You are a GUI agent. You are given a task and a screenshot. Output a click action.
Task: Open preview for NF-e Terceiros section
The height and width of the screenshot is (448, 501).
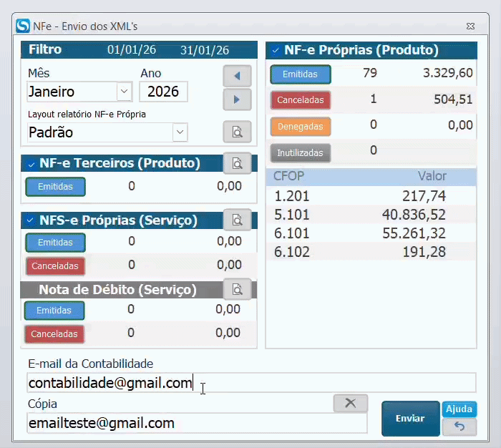point(237,162)
